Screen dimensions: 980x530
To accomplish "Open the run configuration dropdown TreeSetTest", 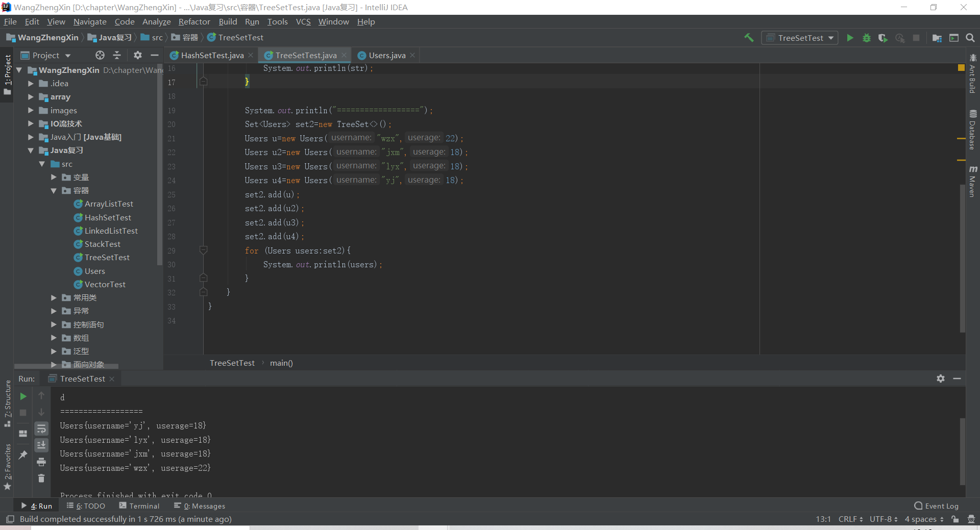I will [x=800, y=38].
